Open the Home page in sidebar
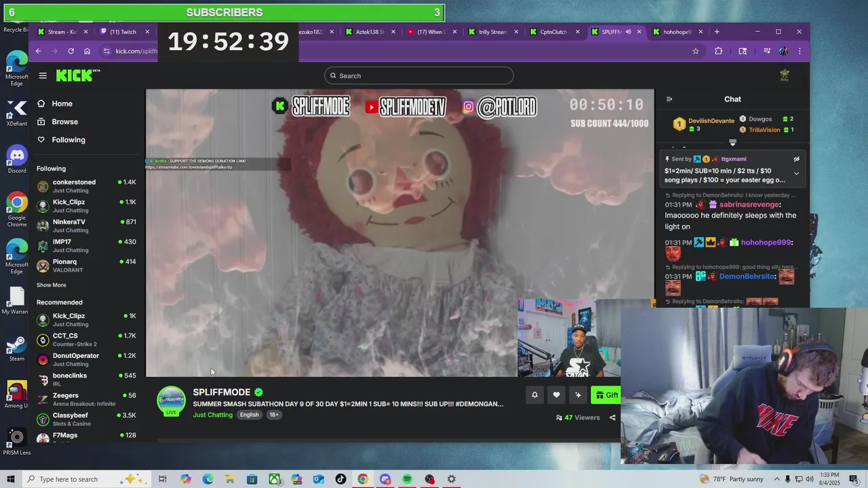Image resolution: width=868 pixels, height=488 pixels. pos(56,104)
